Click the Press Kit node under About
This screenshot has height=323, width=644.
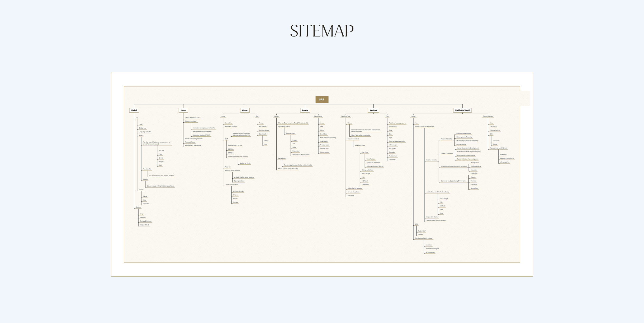tap(228, 167)
